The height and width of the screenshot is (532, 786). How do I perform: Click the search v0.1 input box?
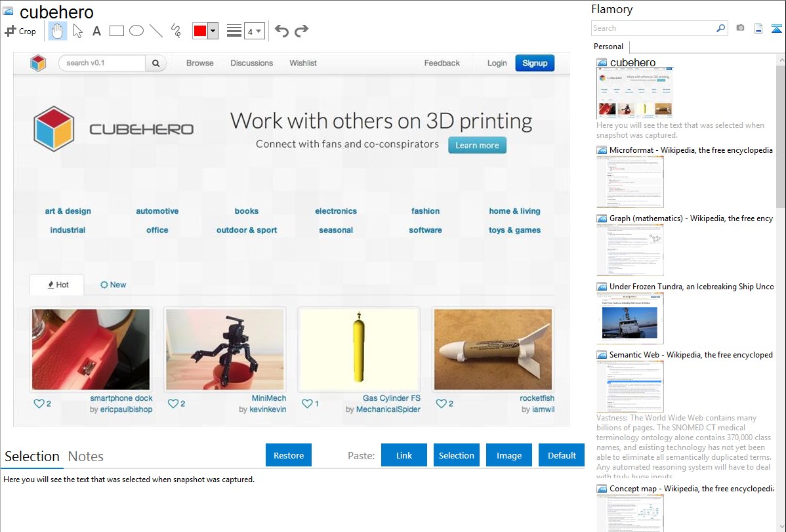pos(102,63)
